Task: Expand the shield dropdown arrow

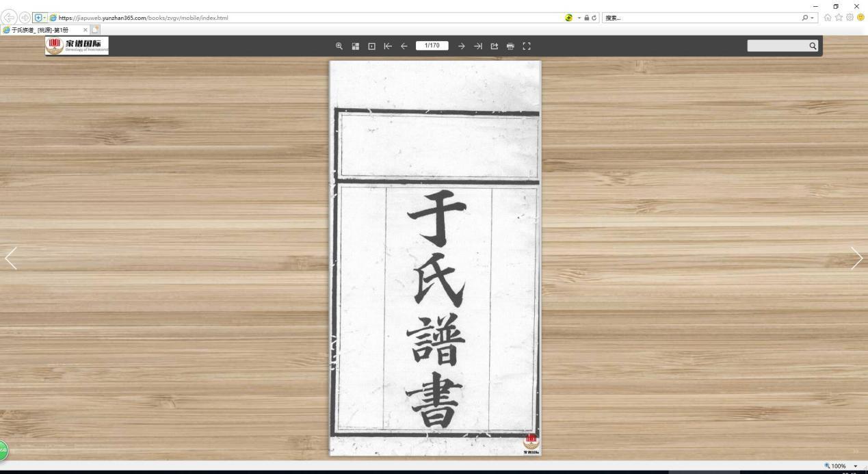Action: 44,18
